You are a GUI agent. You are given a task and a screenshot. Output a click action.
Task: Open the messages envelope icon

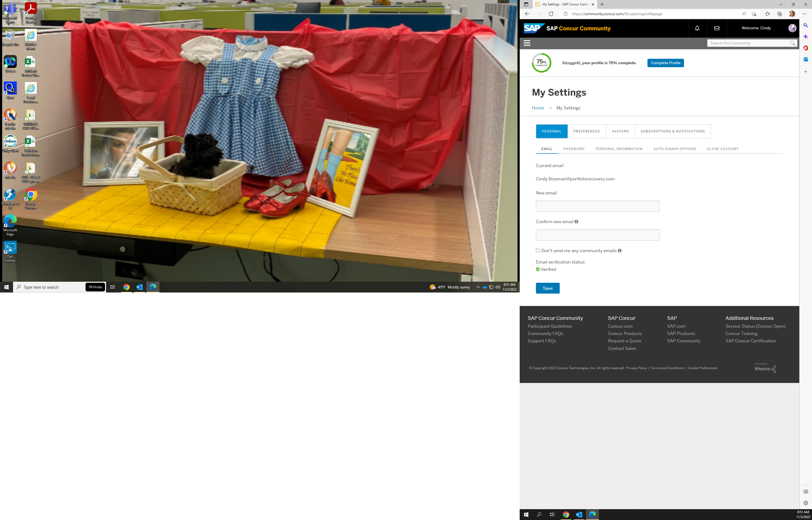716,28
